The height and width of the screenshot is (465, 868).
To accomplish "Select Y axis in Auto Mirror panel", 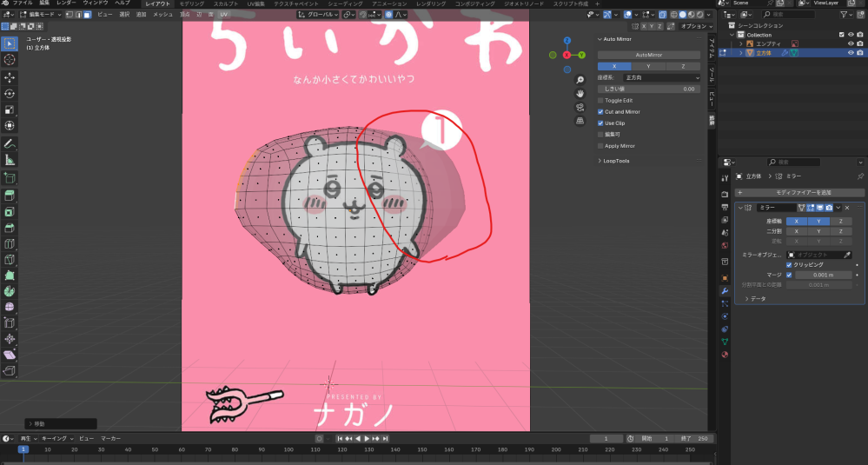I will [649, 66].
